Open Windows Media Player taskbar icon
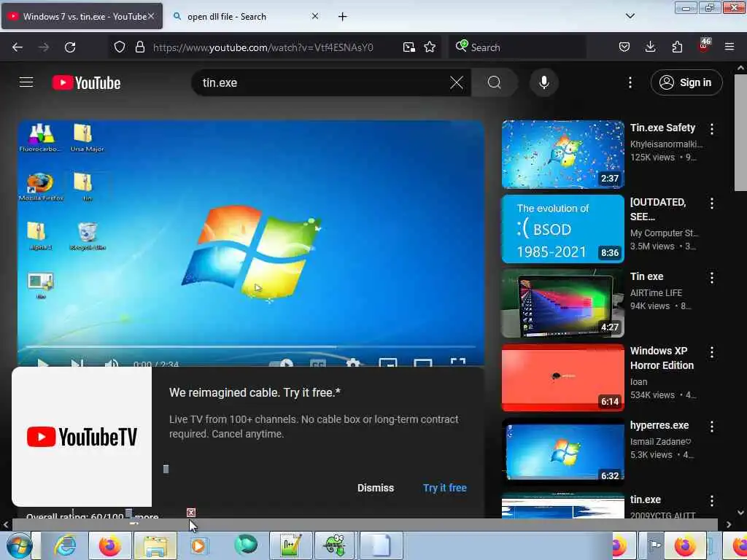Screen dimensions: 747x560 point(200,545)
